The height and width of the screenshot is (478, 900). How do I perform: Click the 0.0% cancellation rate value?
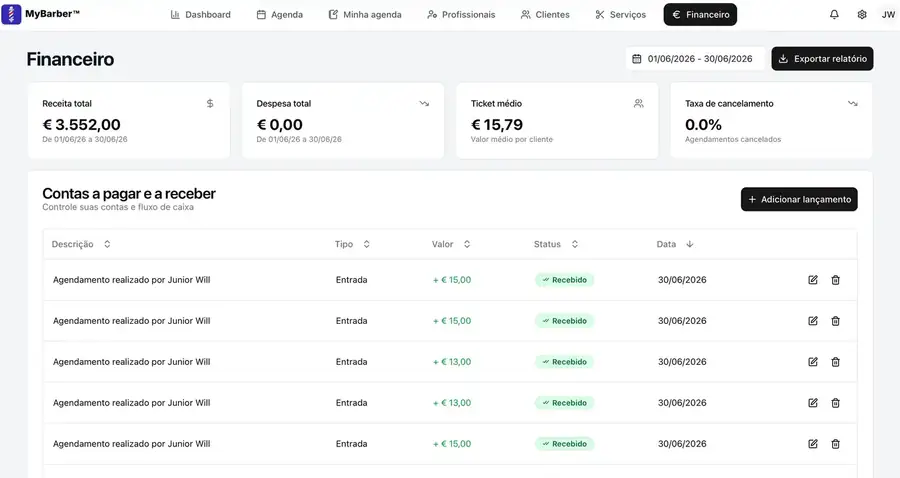point(703,125)
